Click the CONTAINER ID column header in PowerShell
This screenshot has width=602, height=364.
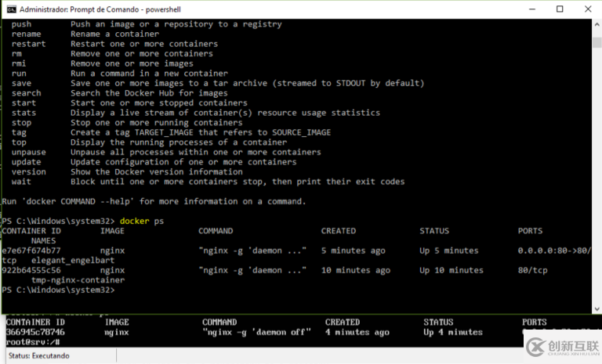[31, 231]
